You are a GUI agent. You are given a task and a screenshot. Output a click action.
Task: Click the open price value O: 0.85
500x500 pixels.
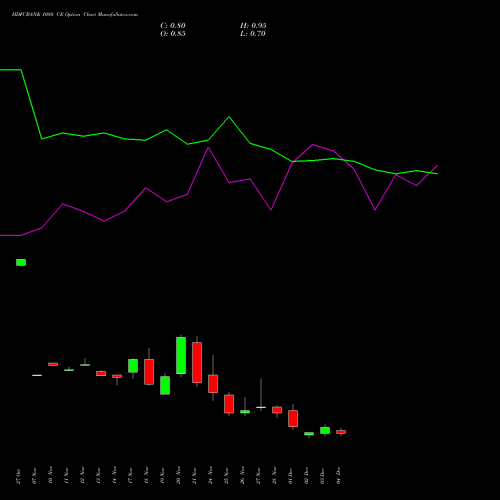(x=173, y=34)
